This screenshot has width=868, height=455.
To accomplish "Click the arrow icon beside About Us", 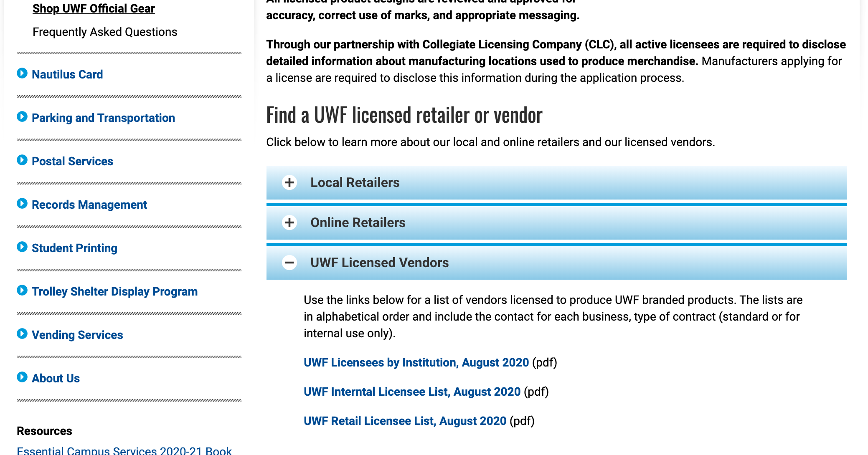I will [x=22, y=377].
